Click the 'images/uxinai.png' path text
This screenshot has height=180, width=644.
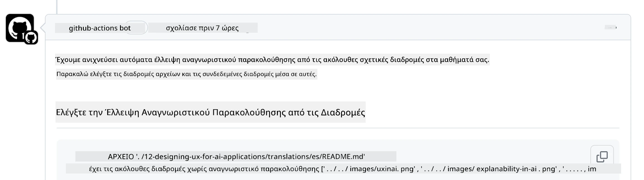(x=382, y=169)
